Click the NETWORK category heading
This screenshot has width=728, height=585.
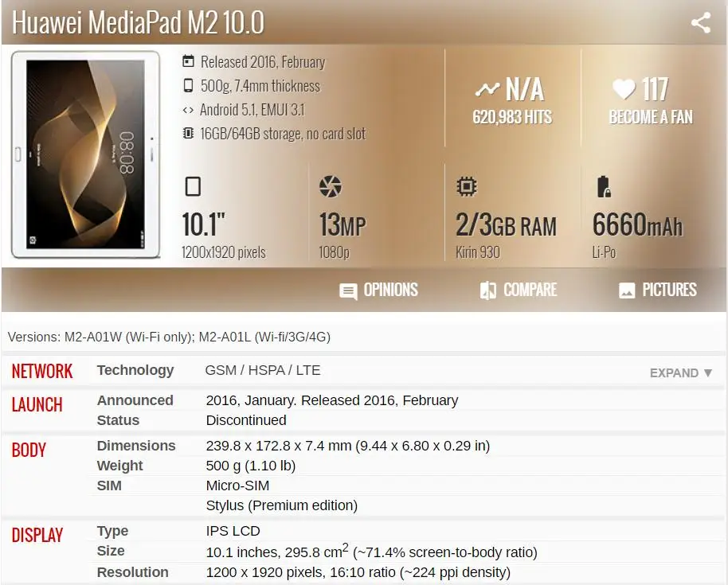[x=42, y=371]
